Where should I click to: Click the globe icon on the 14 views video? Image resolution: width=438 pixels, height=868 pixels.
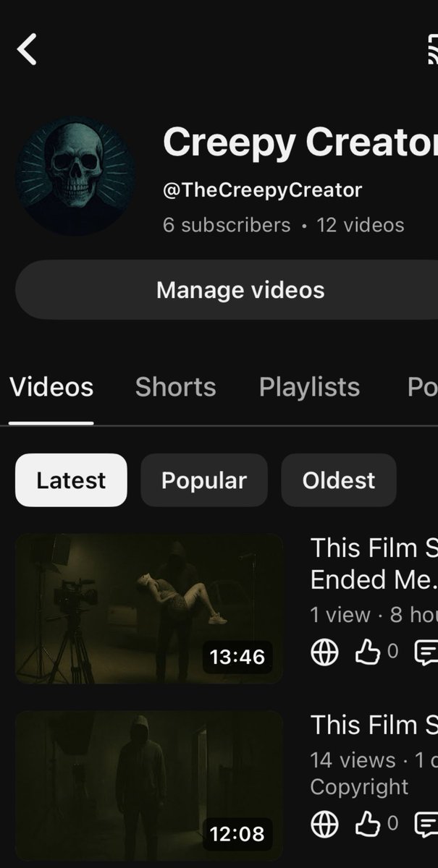324,824
